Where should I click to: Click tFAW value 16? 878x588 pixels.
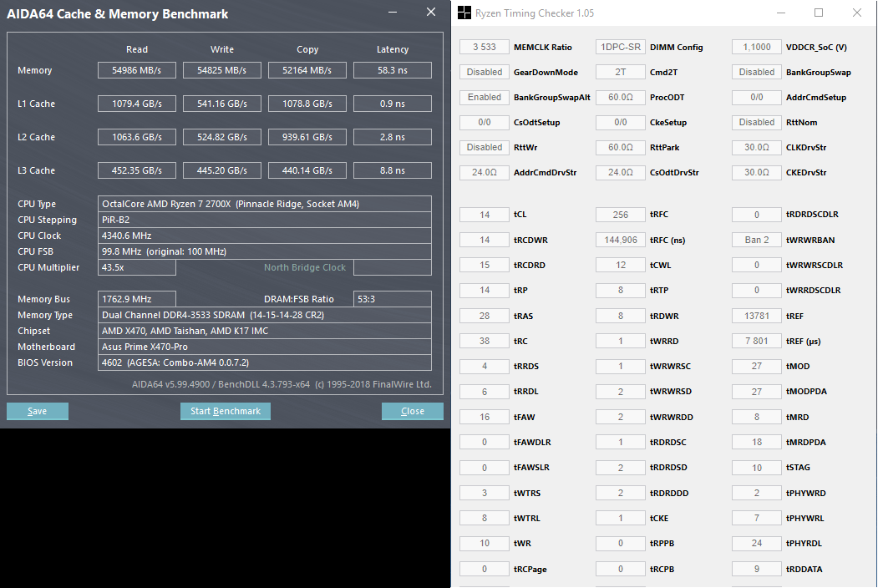click(x=485, y=418)
